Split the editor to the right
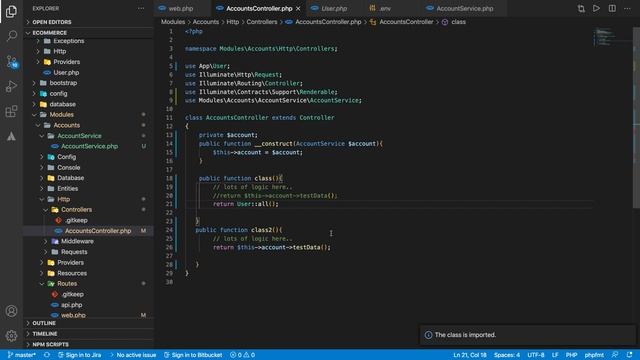The width and height of the screenshot is (640, 360). coord(612,8)
